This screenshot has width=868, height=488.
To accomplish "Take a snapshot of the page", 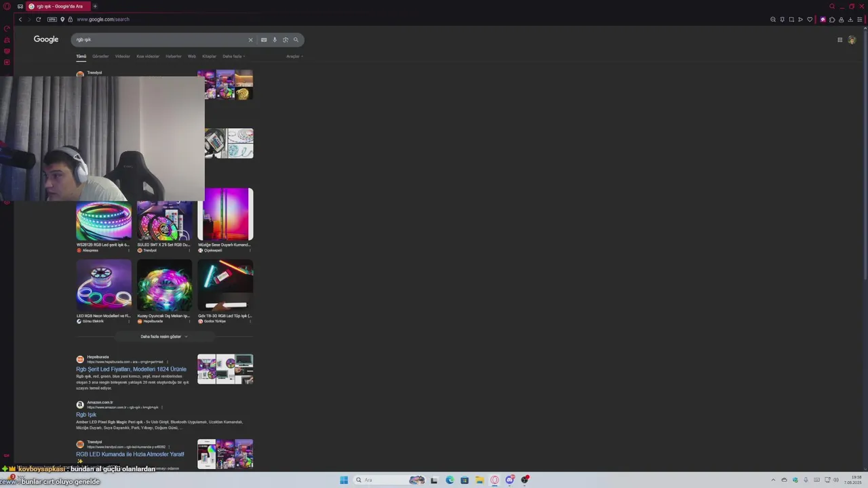I will tap(791, 20).
